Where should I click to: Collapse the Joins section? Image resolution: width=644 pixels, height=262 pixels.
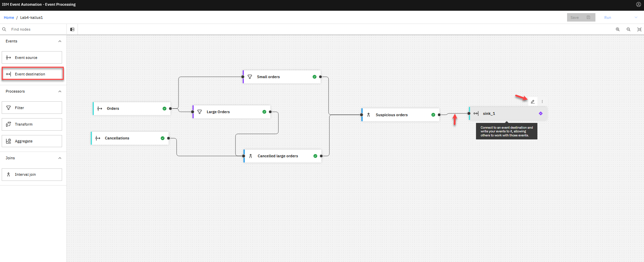coord(60,158)
